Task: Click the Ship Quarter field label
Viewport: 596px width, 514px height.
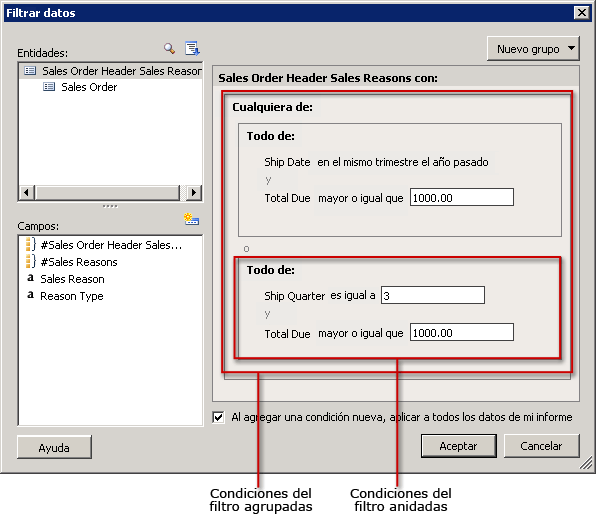Action: click(295, 296)
